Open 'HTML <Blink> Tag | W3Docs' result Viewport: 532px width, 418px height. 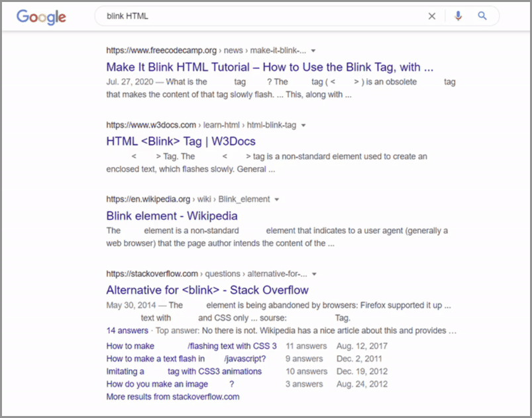[181, 141]
